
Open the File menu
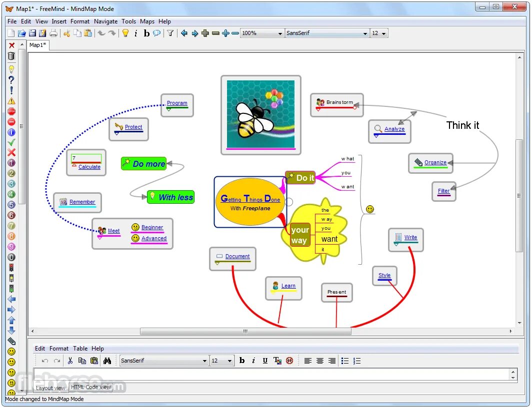pyautogui.click(x=12, y=21)
